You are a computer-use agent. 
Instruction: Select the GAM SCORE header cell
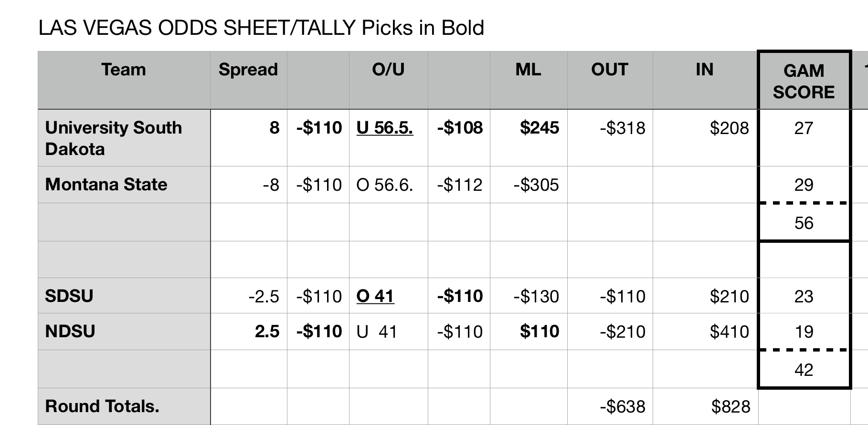(x=804, y=80)
